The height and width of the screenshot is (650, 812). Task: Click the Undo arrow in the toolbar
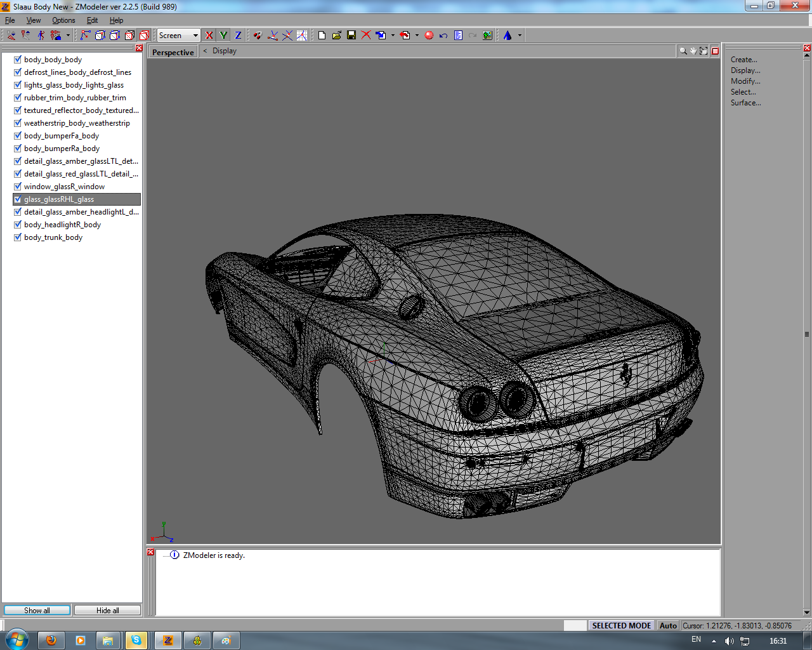[x=443, y=36]
